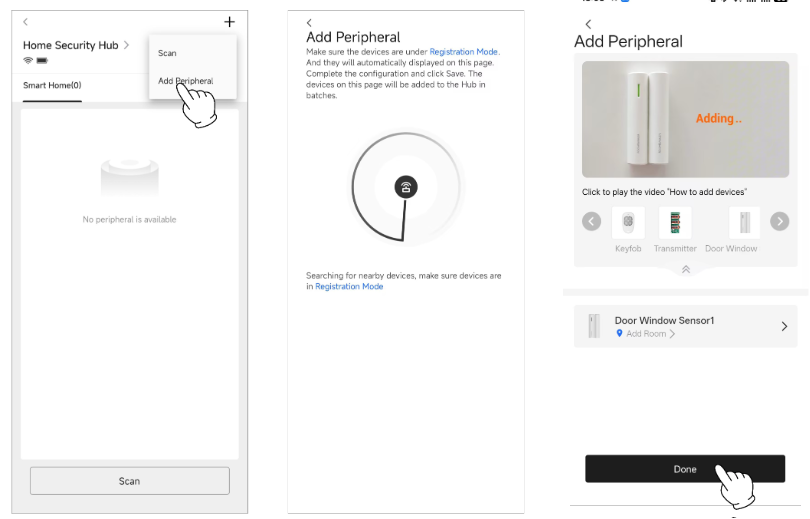810x519 pixels.
Task: Choose Scan from the popup menu
Action: pyautogui.click(x=167, y=53)
